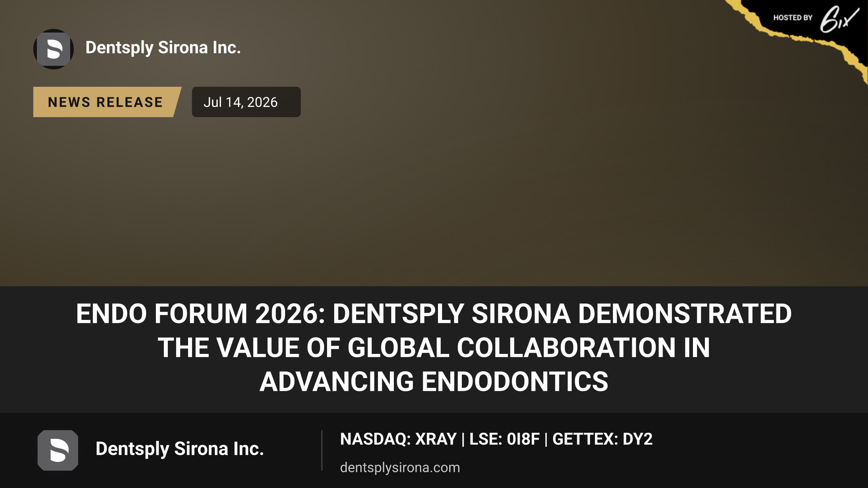Click the ENDO FORUM 2026 headline first line
Screen dimensions: 868x488
pyautogui.click(x=434, y=313)
